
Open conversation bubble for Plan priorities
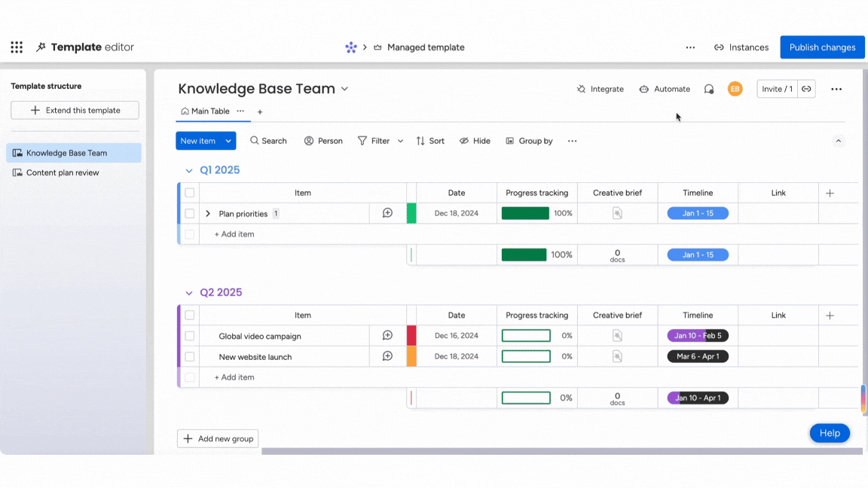click(x=387, y=213)
